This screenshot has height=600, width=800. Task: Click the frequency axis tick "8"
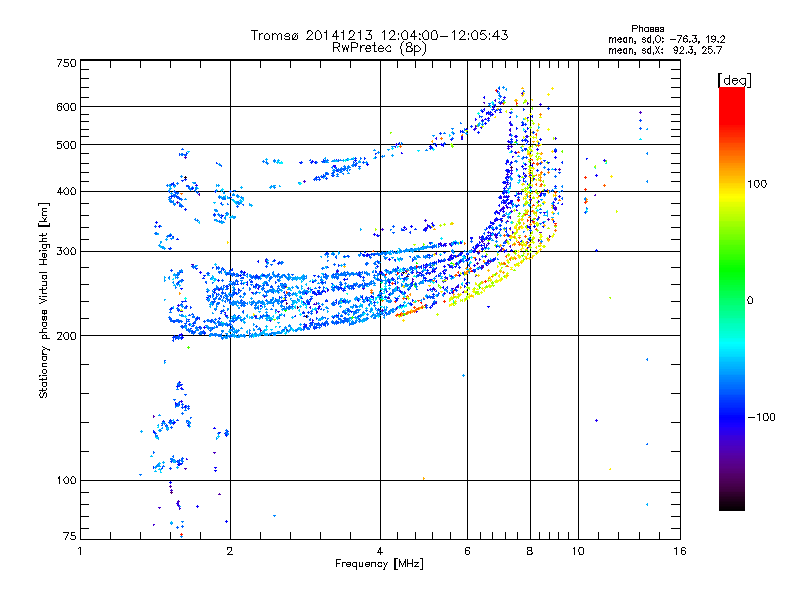pos(530,551)
